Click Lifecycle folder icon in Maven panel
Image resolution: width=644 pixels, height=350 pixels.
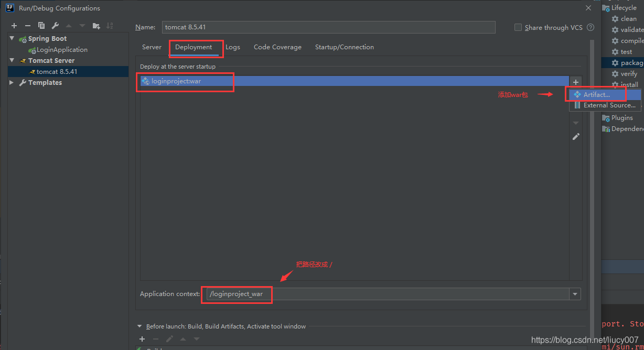[606, 8]
